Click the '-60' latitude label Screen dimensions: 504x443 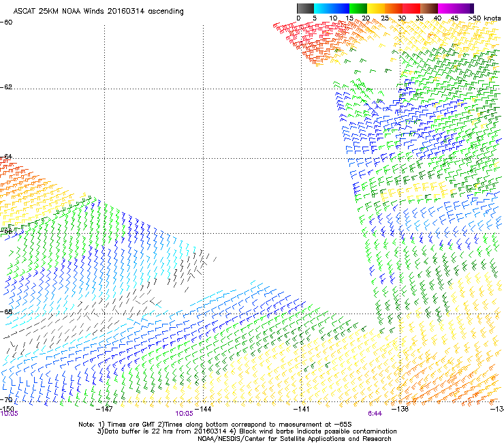(6, 22)
